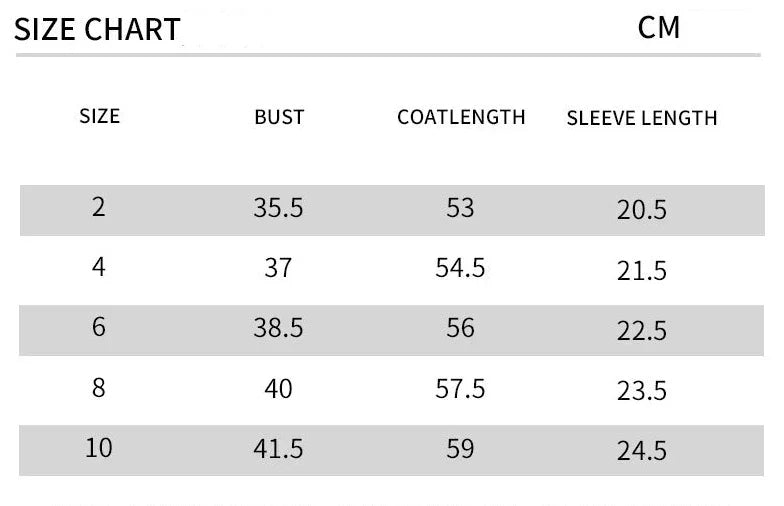Select size 8 in the size column
Screen dimensions: 784x506
[x=98, y=388]
